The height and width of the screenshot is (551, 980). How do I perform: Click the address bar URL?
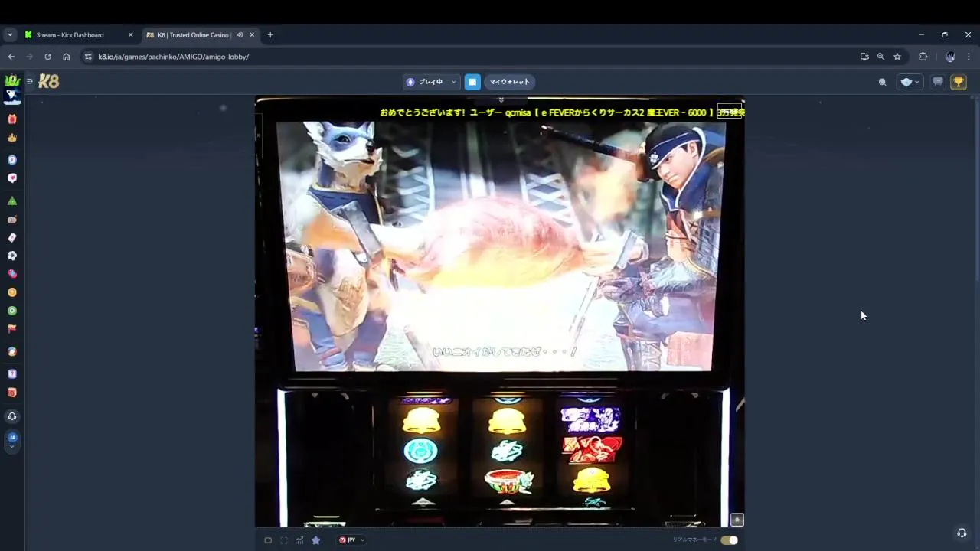pos(174,57)
